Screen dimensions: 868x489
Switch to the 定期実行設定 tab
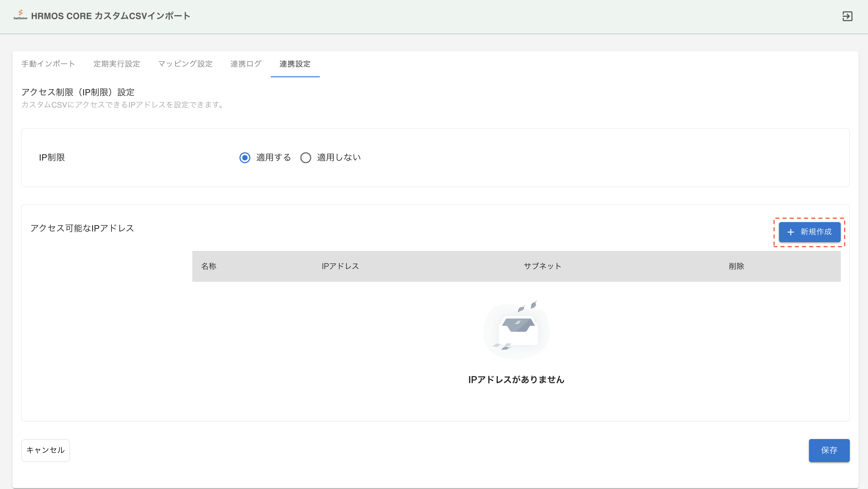(x=117, y=64)
